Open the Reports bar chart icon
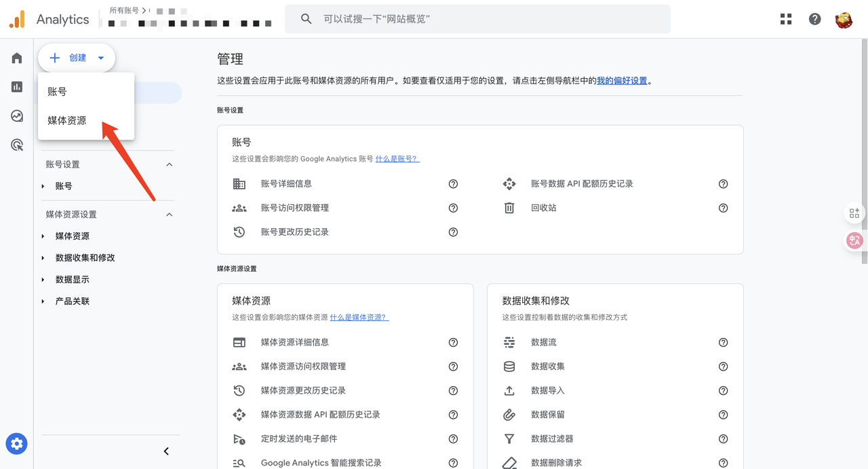The width and height of the screenshot is (868, 469). (x=17, y=87)
